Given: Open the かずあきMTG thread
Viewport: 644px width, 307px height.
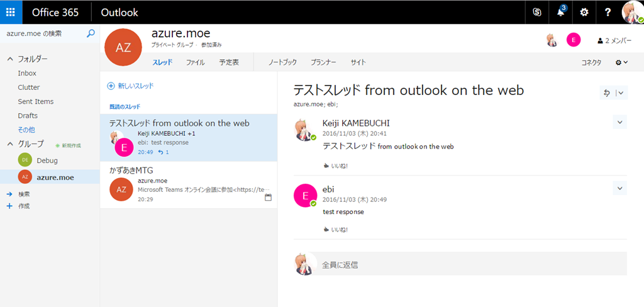Looking at the screenshot, I should click(x=189, y=185).
